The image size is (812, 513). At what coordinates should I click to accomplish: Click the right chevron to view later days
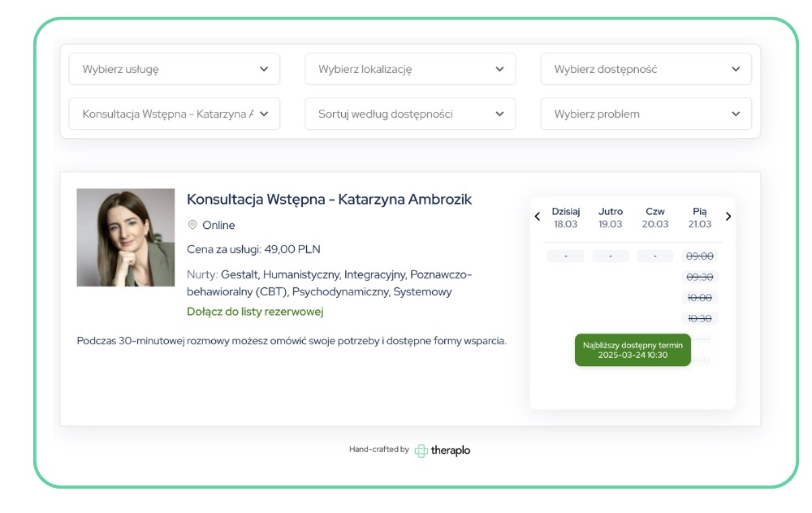coord(728,217)
